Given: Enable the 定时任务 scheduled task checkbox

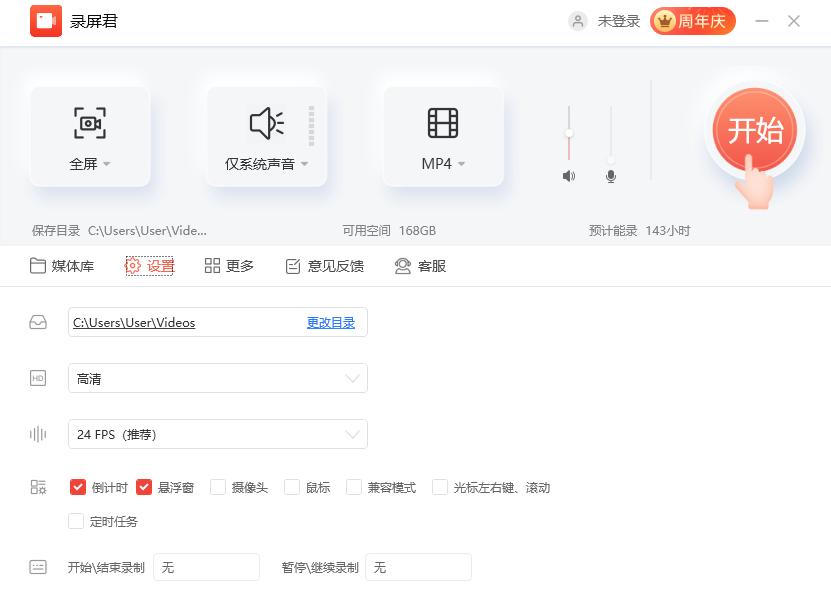Looking at the screenshot, I should point(76,521).
